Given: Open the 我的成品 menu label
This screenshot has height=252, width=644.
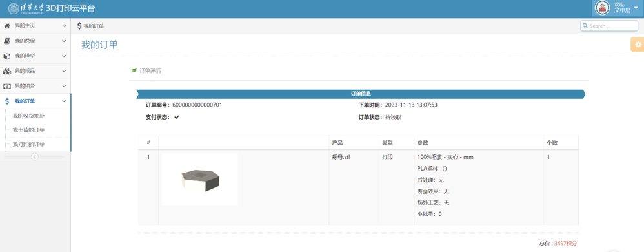Looking at the screenshot, I should tap(25, 71).
